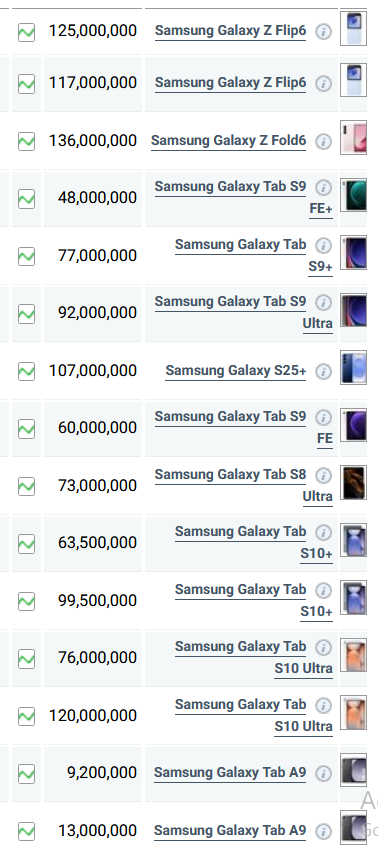This screenshot has height=854, width=378.
Task: Click info icon for Galaxy Tab S8 Ultra
Action: 324,475
